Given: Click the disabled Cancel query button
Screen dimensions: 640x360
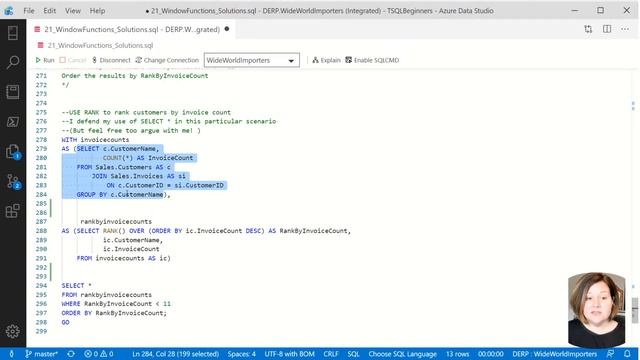Looking at the screenshot, I should (x=73, y=60).
